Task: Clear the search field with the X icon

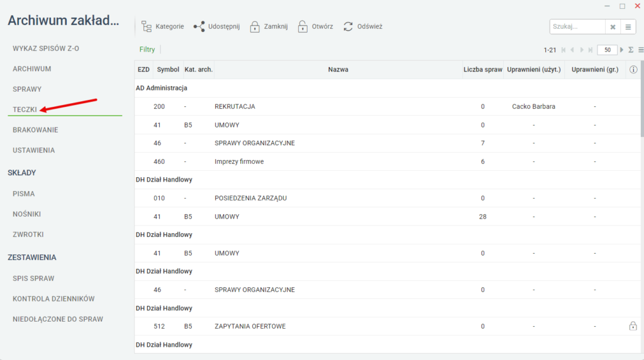Action: (x=613, y=27)
